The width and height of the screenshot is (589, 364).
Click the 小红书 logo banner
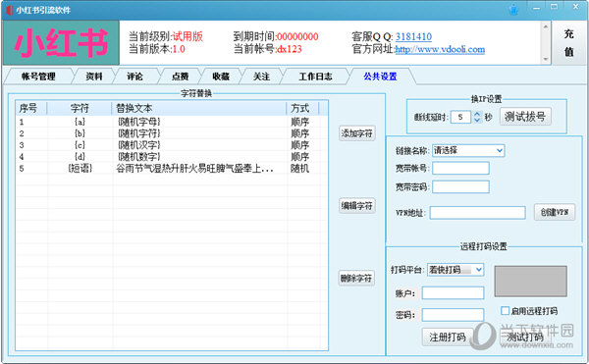pos(61,43)
